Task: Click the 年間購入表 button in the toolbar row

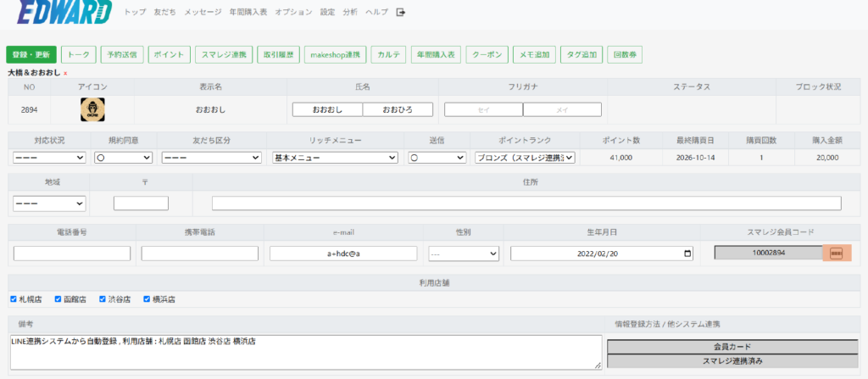Action: [437, 54]
